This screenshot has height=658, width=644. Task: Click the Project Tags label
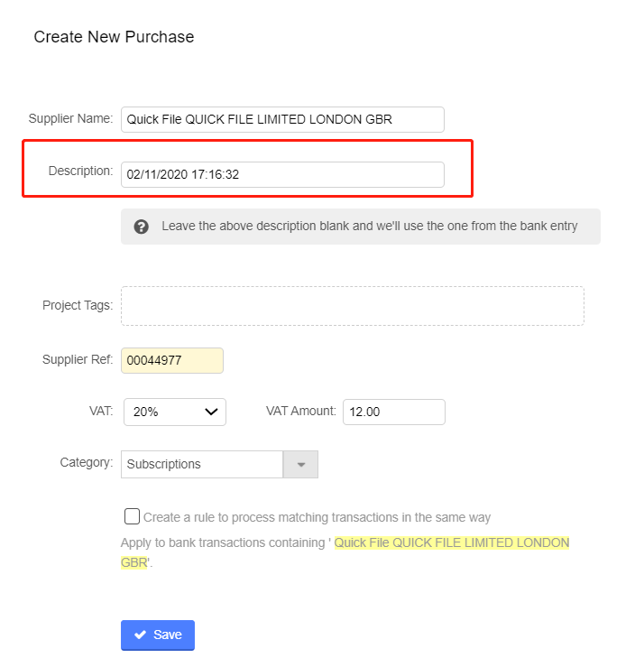pyautogui.click(x=78, y=306)
